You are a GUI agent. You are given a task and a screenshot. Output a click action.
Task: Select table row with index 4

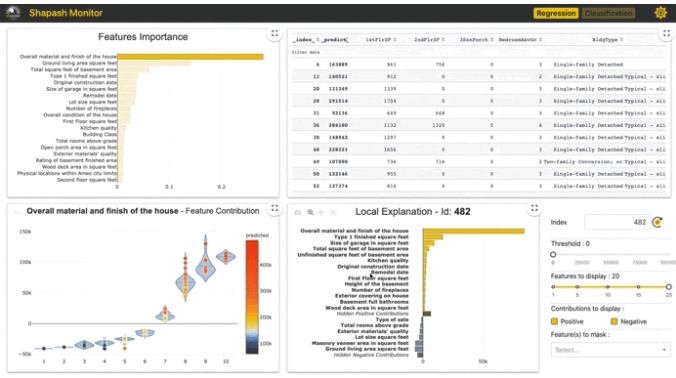(479, 64)
